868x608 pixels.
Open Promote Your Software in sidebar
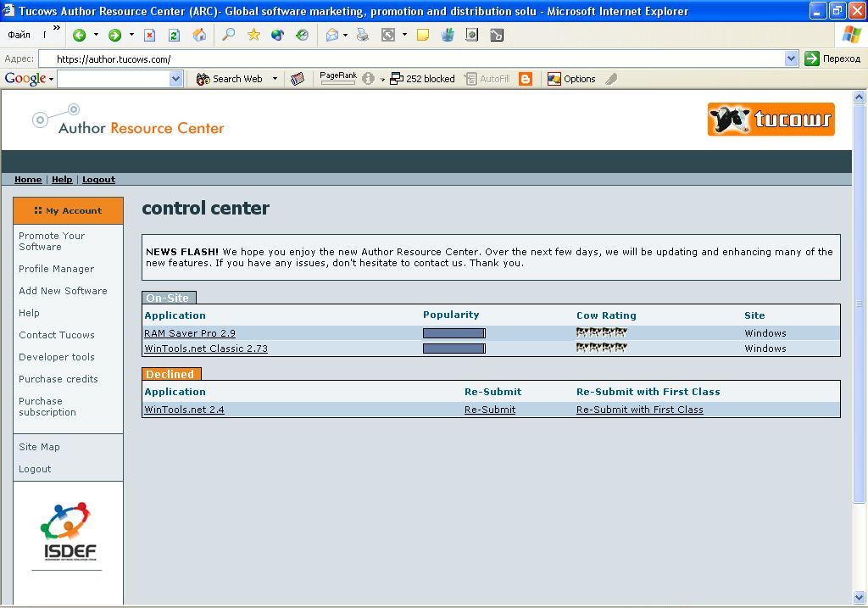[x=52, y=242]
